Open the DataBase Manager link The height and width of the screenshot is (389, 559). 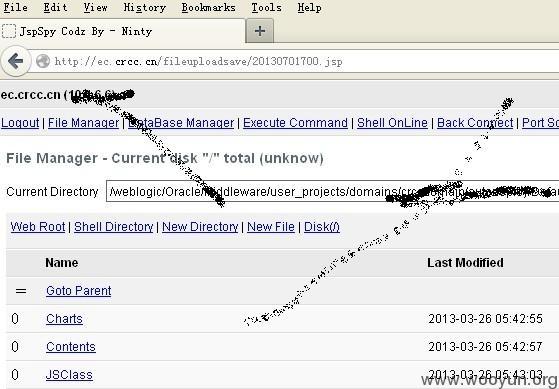181,123
